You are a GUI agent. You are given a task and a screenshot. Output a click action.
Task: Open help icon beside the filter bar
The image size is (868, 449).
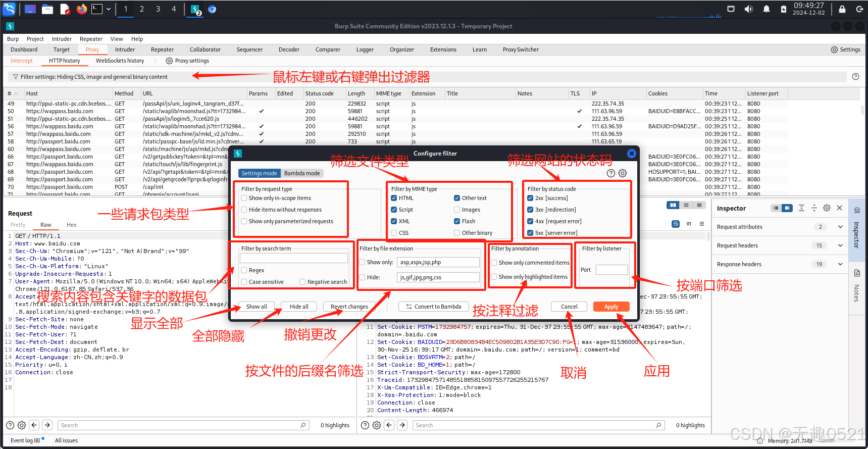point(855,77)
